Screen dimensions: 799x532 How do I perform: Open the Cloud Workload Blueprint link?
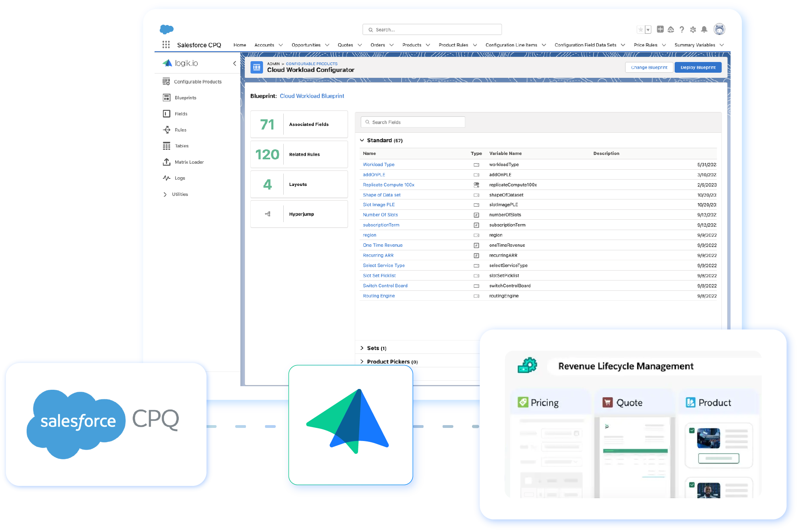click(x=312, y=96)
